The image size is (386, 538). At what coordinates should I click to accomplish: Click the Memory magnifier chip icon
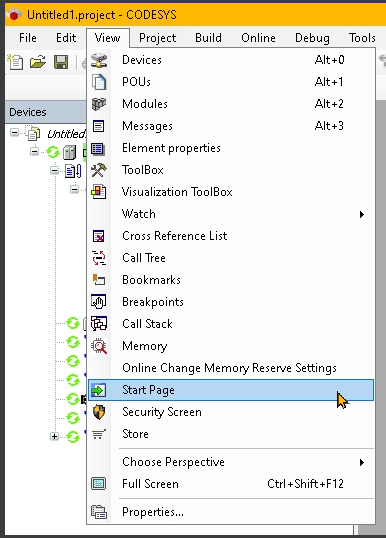(99, 346)
